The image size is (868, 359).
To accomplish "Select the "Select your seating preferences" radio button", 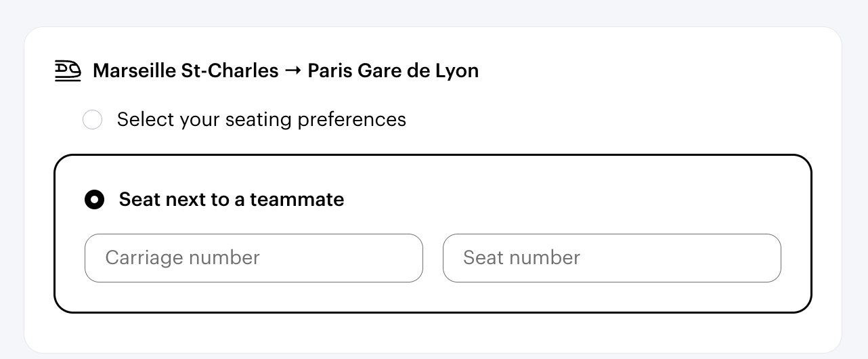I will point(92,120).
